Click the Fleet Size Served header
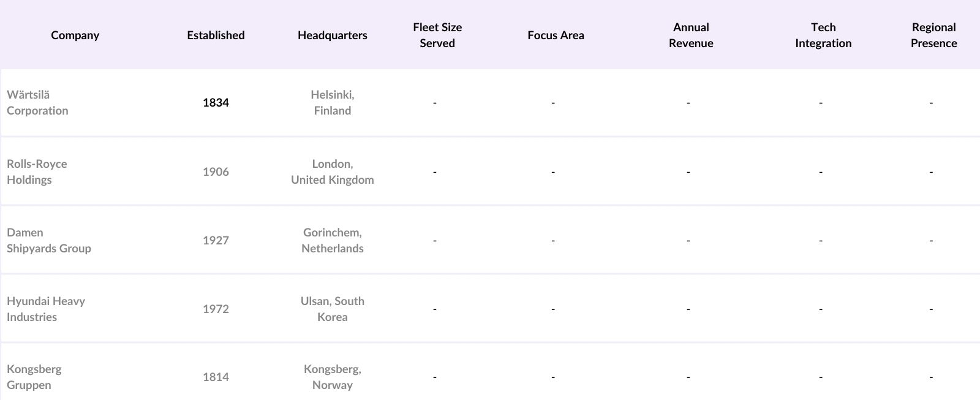The image size is (980, 400). (x=437, y=35)
